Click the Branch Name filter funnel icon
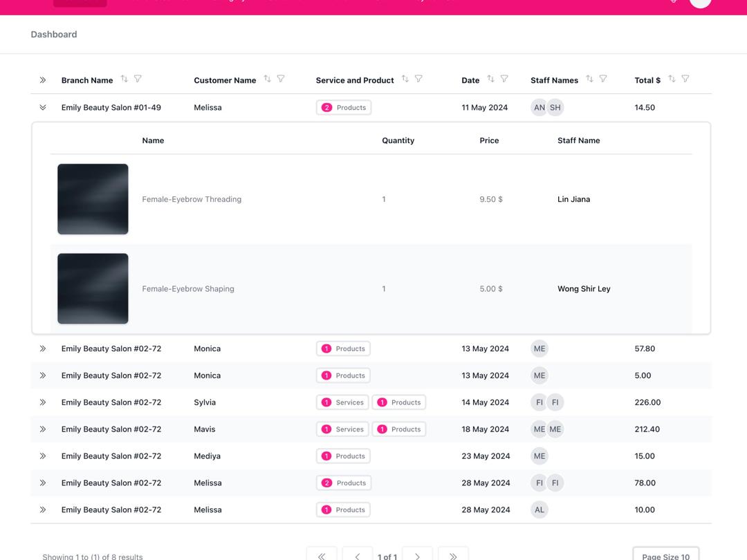The height and width of the screenshot is (560, 747). click(138, 79)
